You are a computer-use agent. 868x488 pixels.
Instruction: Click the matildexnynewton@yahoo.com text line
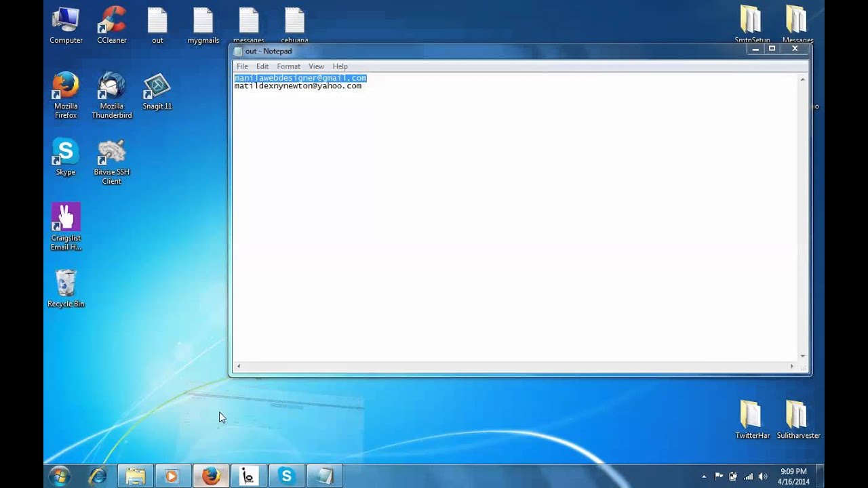(x=298, y=86)
